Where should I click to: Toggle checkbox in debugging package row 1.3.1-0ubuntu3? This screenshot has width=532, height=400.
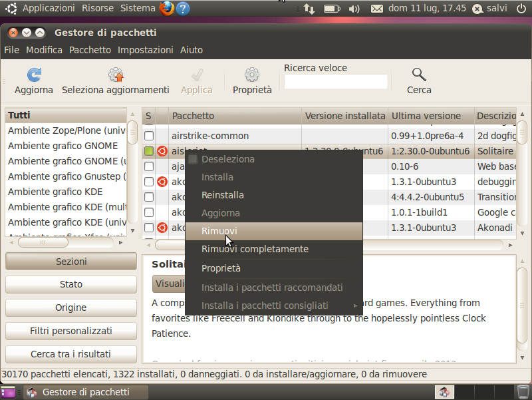pos(149,182)
